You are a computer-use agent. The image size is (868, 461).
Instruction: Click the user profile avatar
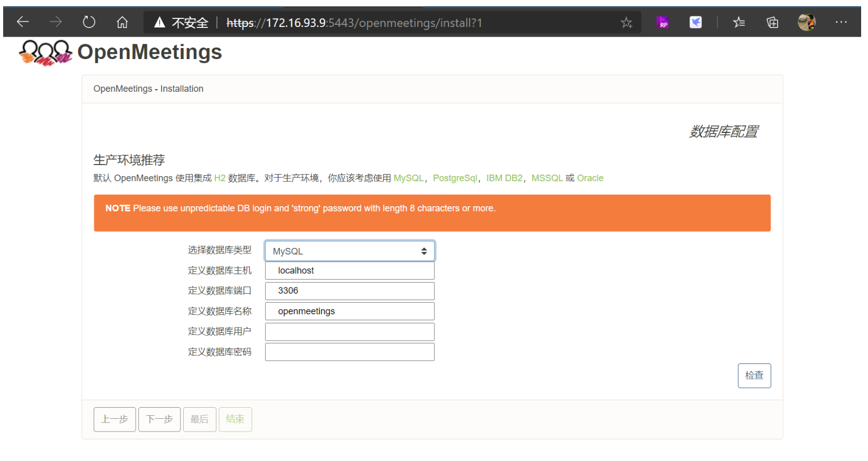click(x=806, y=22)
